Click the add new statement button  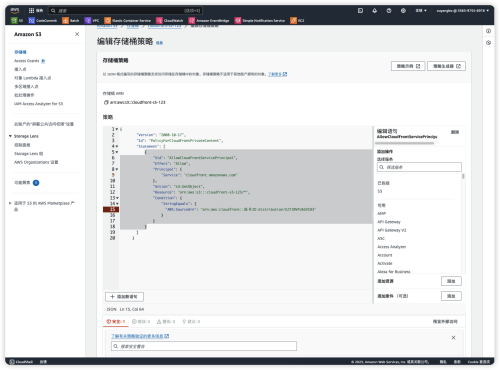(124, 297)
